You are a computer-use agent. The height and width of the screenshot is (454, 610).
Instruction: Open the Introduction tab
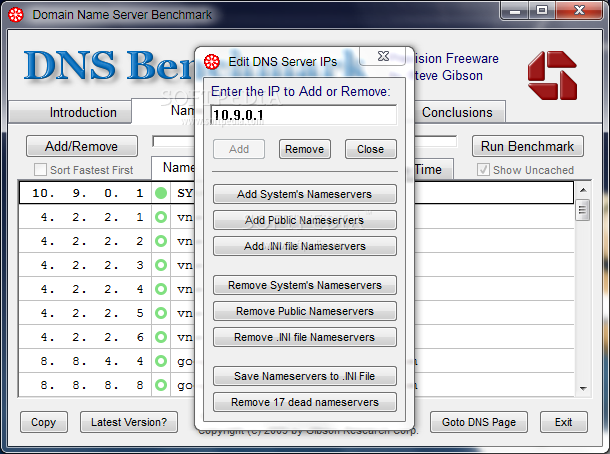click(70, 112)
